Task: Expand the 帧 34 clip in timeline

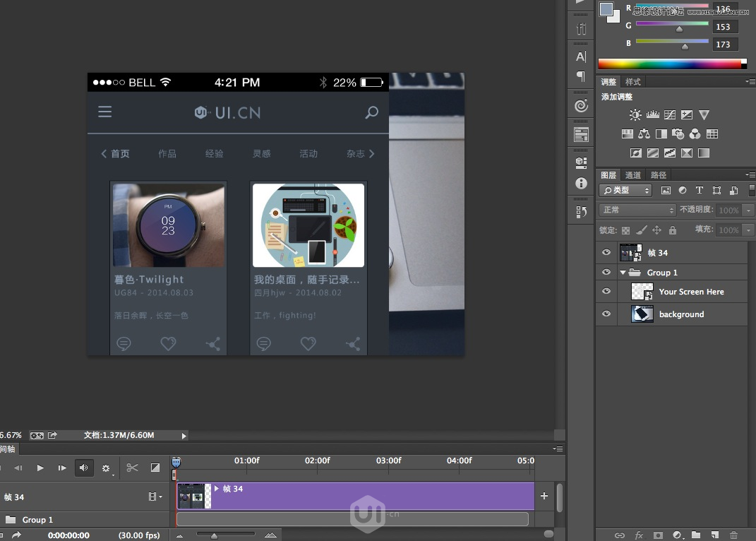Action: pyautogui.click(x=217, y=488)
